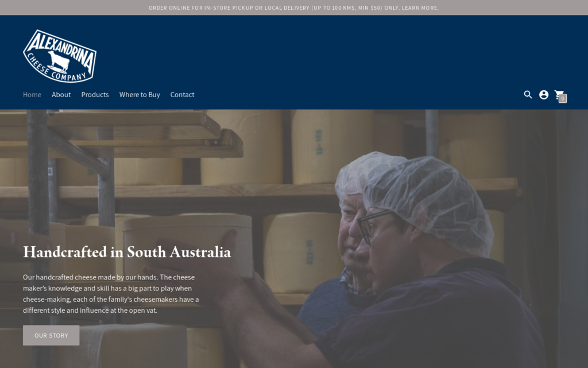This screenshot has height=368, width=588.
Task: Click the order online announcement bar
Action: [x=294, y=7]
